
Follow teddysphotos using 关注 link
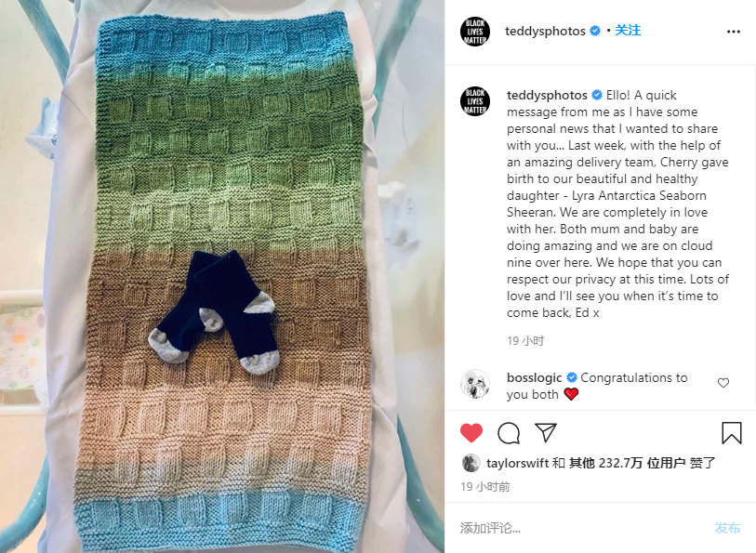tap(628, 31)
